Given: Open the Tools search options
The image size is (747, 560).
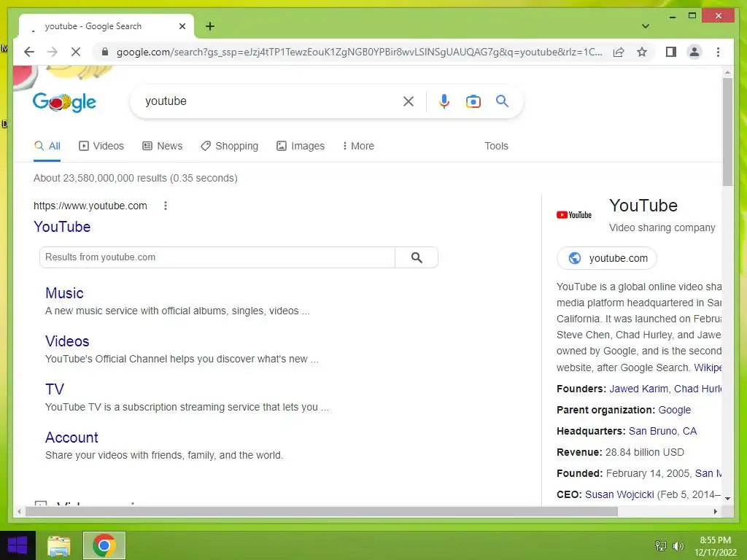Looking at the screenshot, I should point(496,146).
